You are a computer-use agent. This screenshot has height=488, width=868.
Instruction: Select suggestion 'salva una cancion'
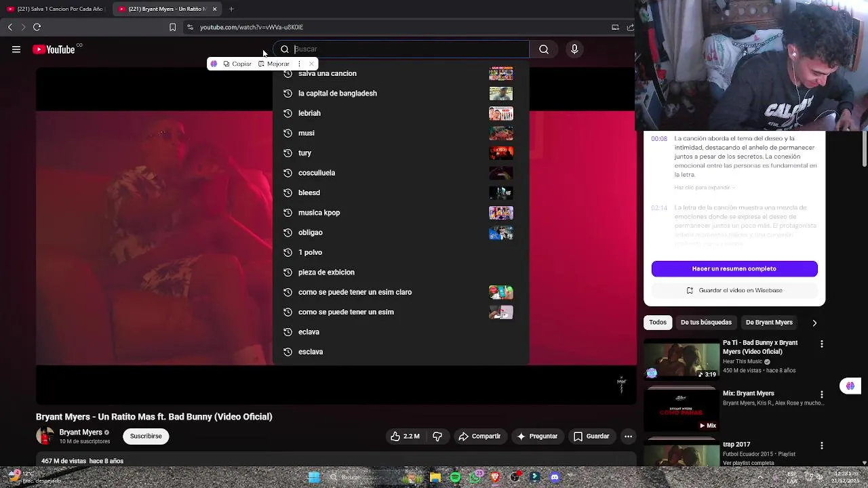(401, 73)
